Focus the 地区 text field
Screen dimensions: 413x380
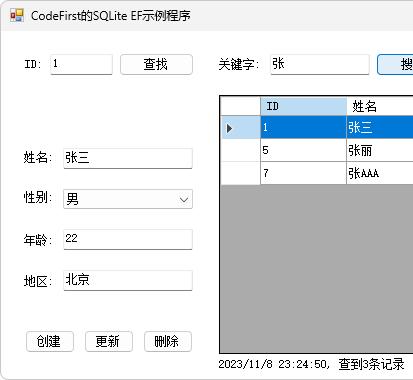tap(128, 280)
